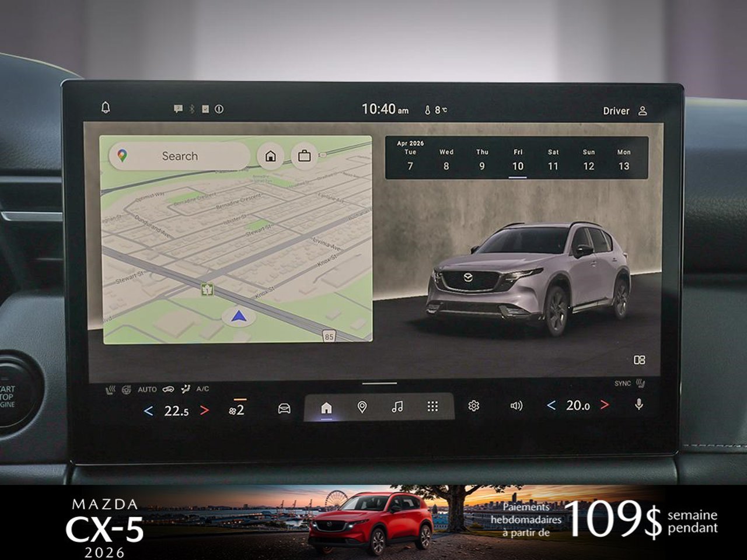Image resolution: width=747 pixels, height=560 pixels.
Task: Tap the checkmark status icon in top bar
Action: 205,109
